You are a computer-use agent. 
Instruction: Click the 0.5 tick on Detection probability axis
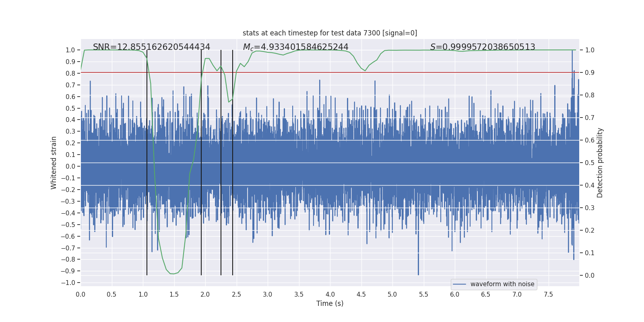590,163
